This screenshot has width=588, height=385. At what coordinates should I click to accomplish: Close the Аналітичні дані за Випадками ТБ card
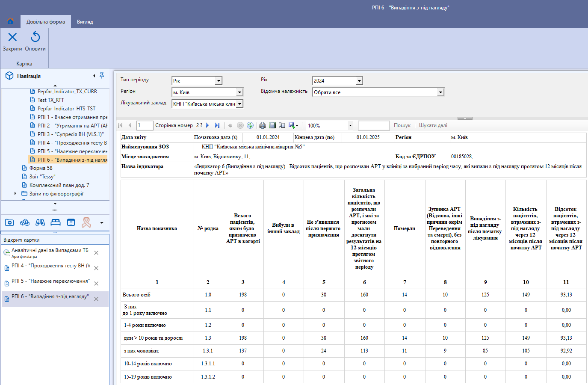pos(96,253)
